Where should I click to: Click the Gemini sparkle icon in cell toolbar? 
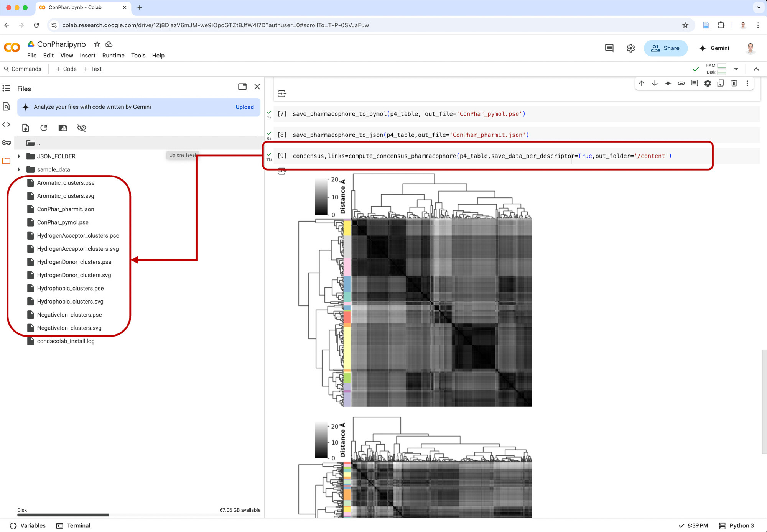coord(668,83)
